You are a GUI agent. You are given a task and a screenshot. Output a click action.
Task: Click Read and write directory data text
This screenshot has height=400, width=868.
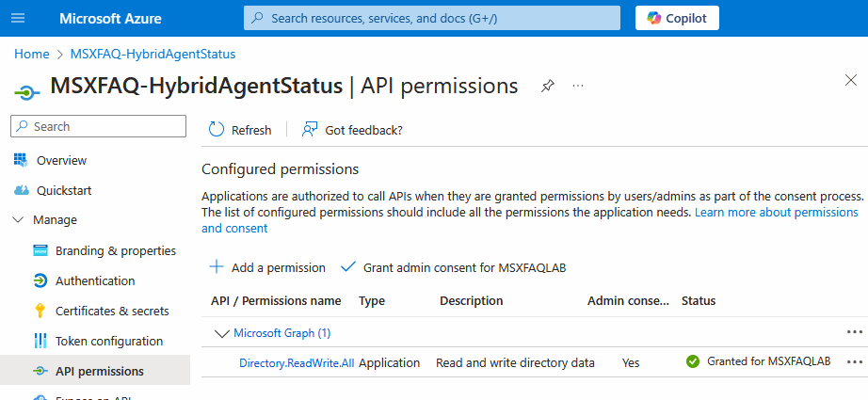(515, 363)
